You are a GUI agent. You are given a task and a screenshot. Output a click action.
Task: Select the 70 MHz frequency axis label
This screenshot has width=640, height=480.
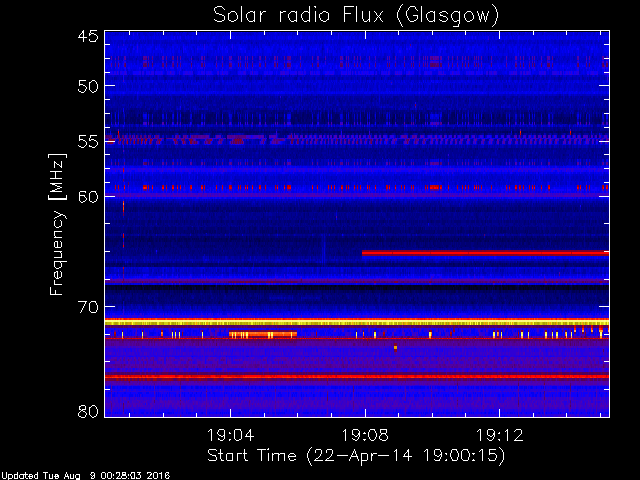(x=88, y=307)
